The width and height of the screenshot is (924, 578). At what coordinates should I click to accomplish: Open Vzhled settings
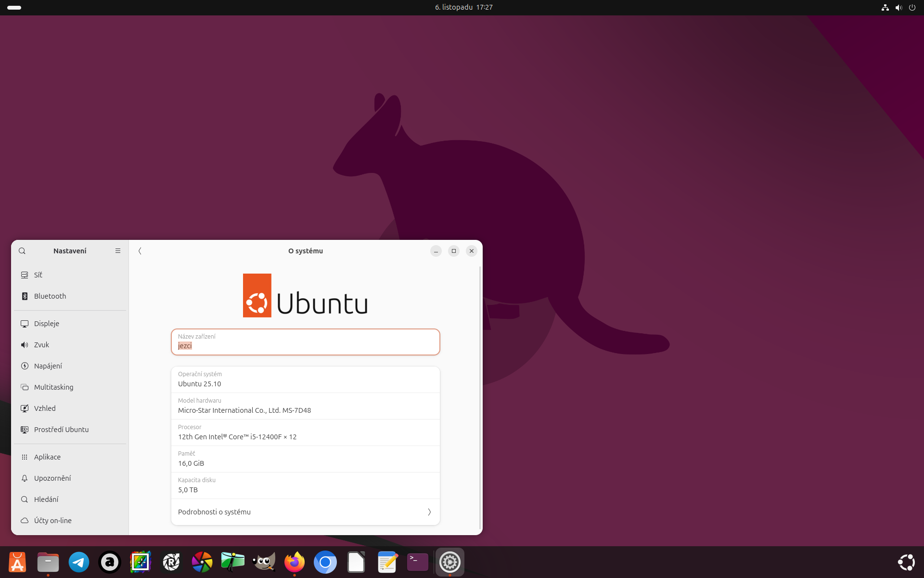70,408
